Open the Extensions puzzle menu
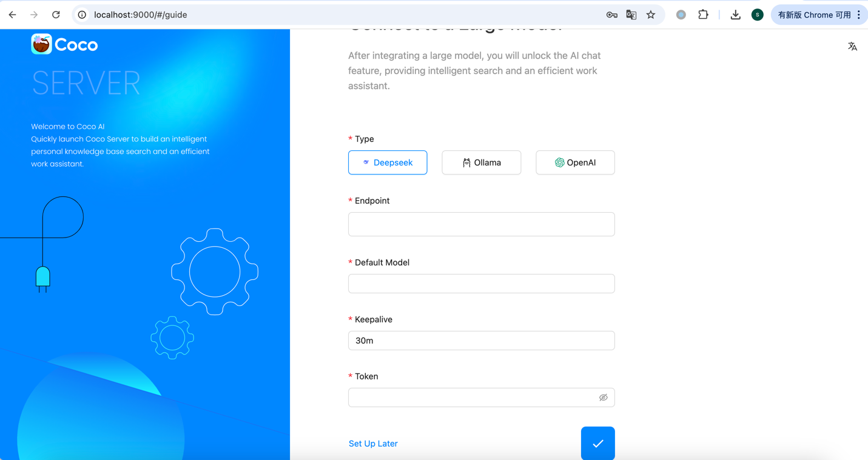This screenshot has width=868, height=460. tap(703, 15)
